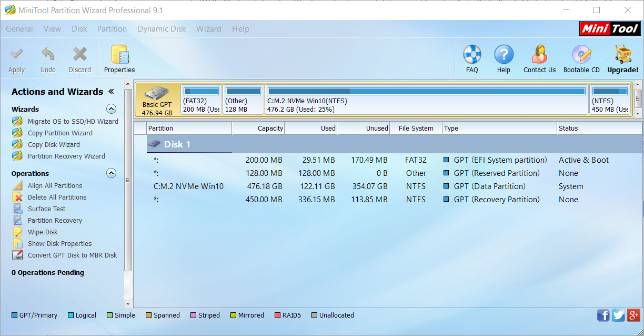Select the GPT (EFI System partition) row
Viewport: 644px width, 336px height.
click(x=388, y=160)
